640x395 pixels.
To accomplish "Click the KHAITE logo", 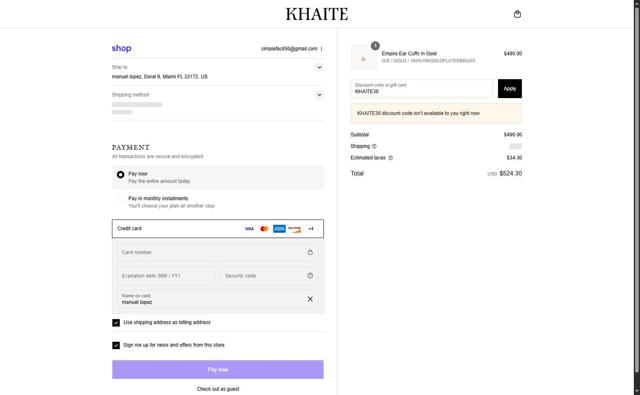I will (x=317, y=14).
